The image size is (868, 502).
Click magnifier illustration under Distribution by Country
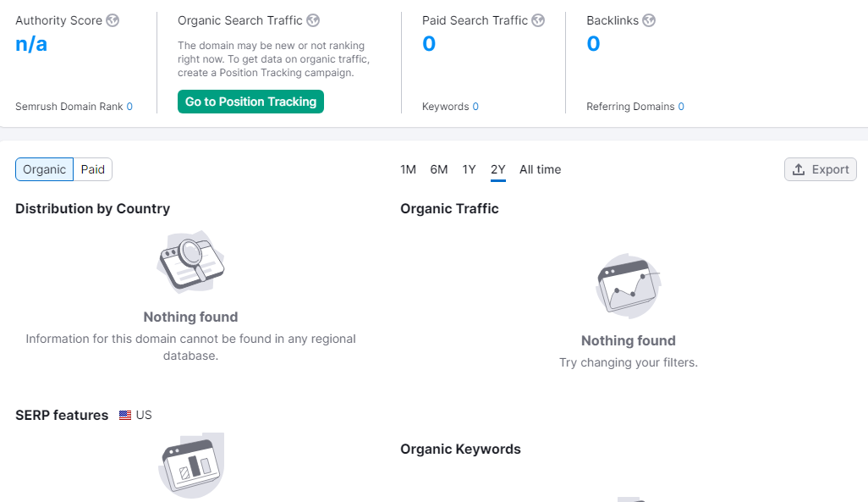[191, 262]
